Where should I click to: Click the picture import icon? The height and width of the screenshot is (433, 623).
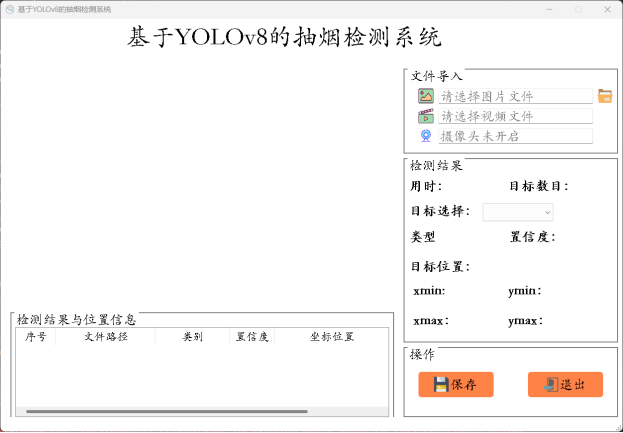click(426, 96)
